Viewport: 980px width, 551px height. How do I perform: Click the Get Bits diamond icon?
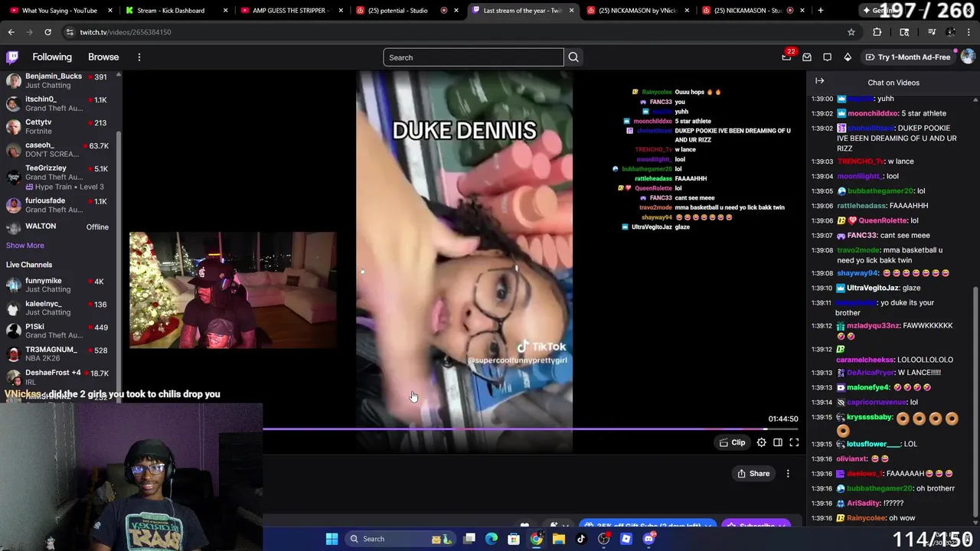(x=848, y=57)
